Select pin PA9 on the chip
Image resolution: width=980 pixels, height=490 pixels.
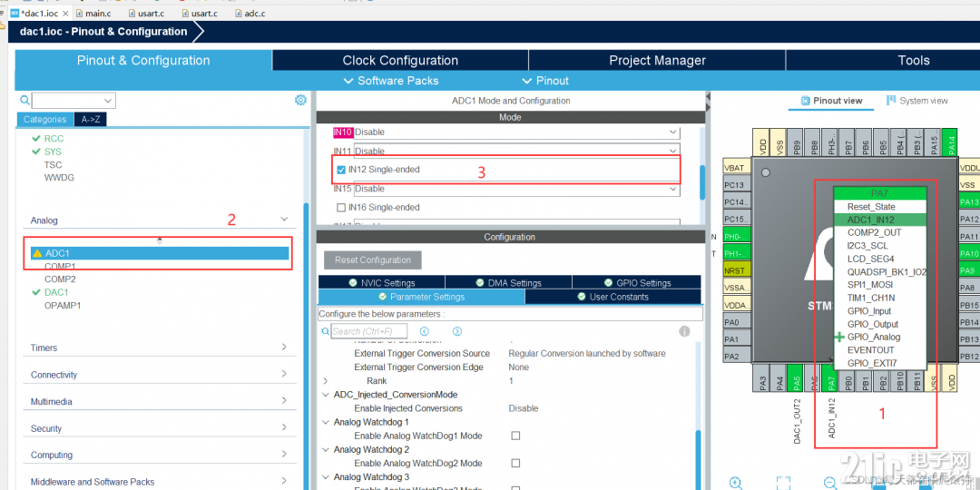969,270
